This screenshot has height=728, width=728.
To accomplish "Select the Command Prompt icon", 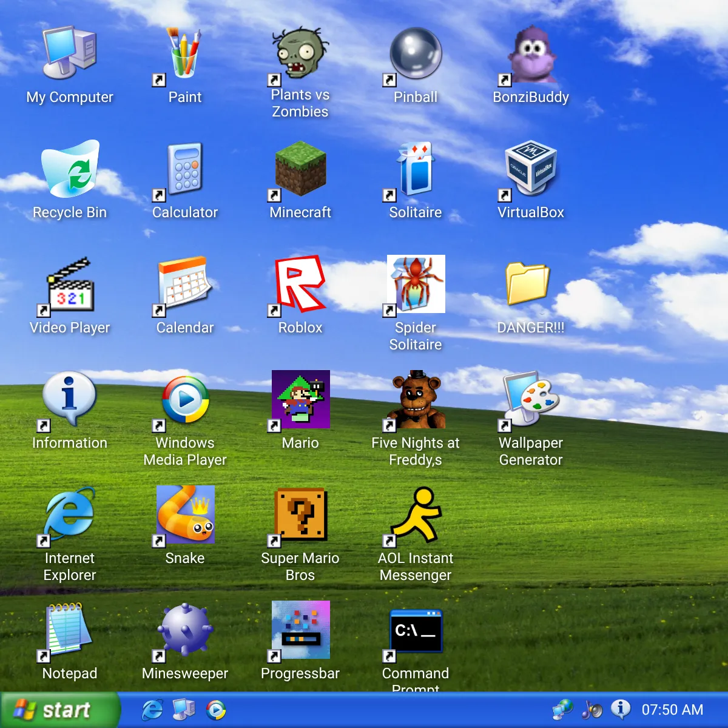I will (416, 630).
